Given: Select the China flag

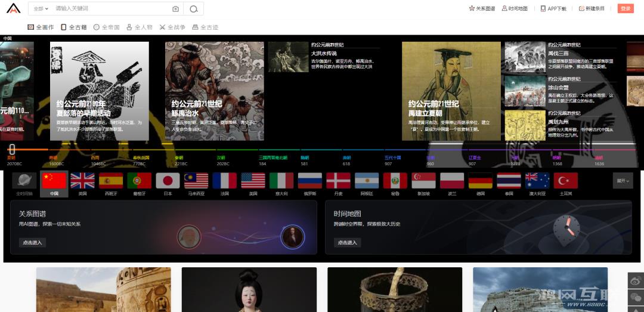Looking at the screenshot, I should click(54, 180).
